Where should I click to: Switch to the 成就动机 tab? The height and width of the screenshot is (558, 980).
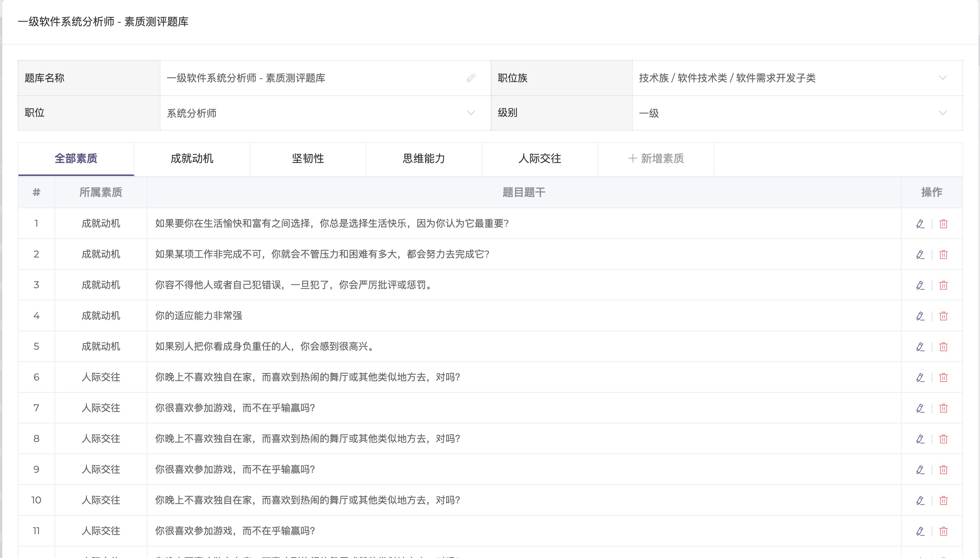pyautogui.click(x=192, y=159)
